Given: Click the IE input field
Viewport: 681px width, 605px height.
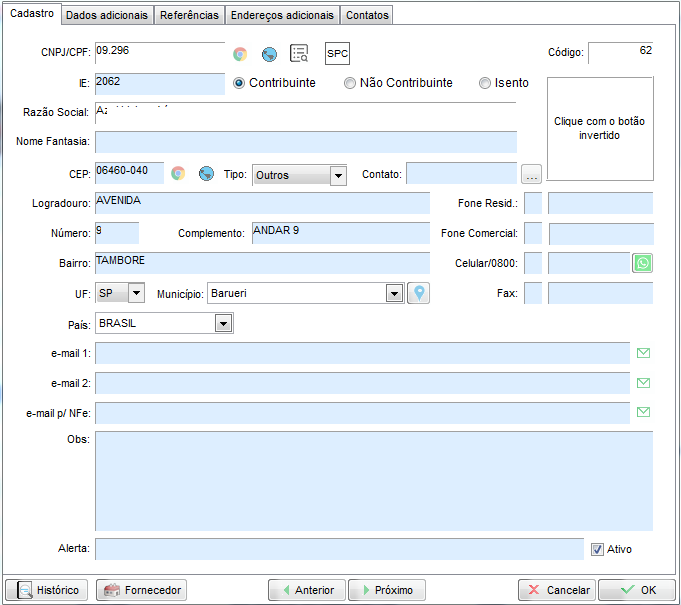Looking at the screenshot, I should (160, 84).
